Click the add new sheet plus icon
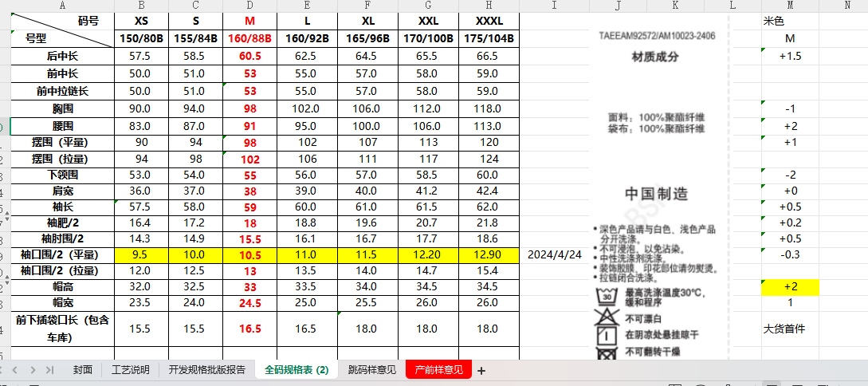The height and width of the screenshot is (386, 868). tap(481, 370)
